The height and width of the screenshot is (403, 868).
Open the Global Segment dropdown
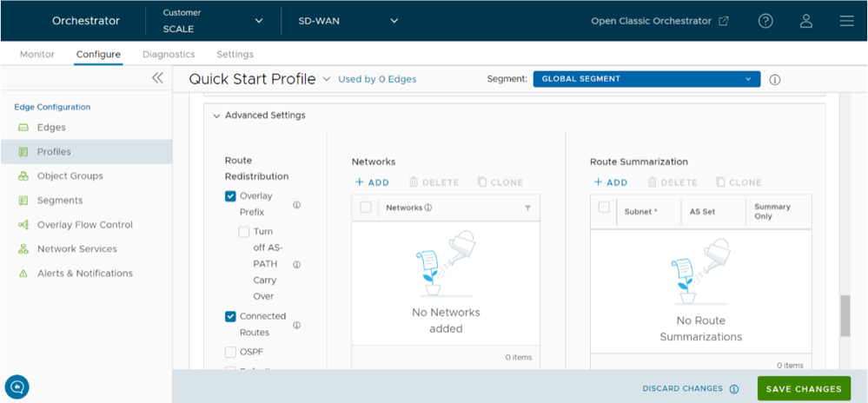pos(646,79)
